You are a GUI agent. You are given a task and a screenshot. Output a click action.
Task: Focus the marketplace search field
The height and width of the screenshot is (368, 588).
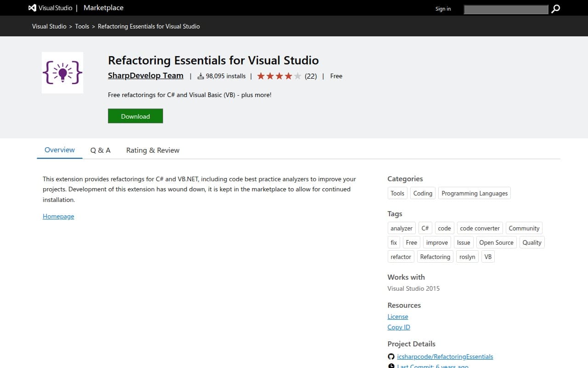[506, 9]
